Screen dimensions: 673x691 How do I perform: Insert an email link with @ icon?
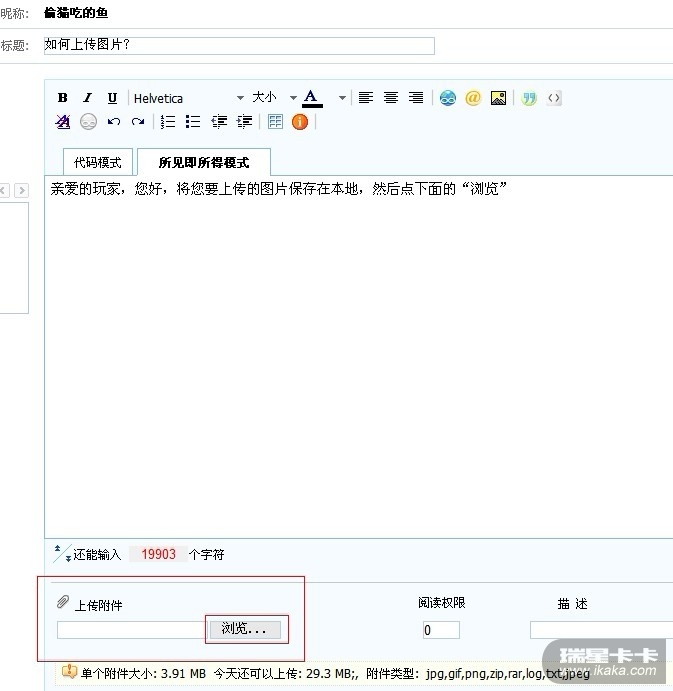tap(473, 98)
